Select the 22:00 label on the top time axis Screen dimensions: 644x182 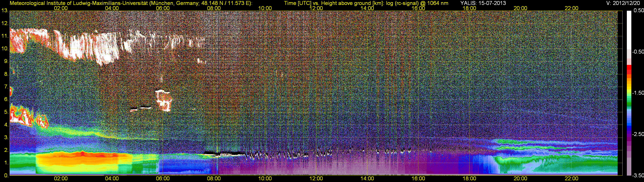pos(571,8)
